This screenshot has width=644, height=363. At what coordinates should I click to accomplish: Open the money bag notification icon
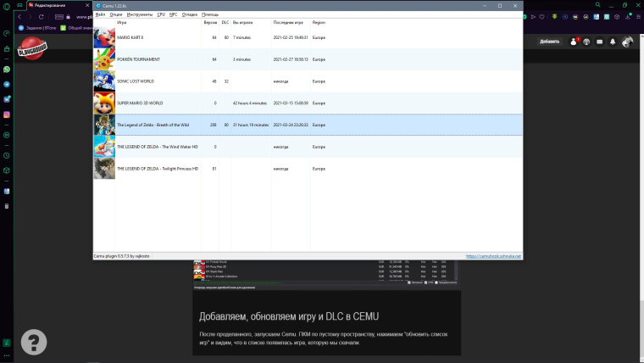(574, 42)
